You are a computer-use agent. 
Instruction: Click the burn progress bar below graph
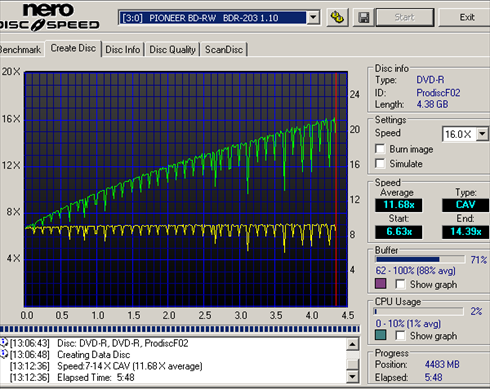pyautogui.click(x=180, y=329)
